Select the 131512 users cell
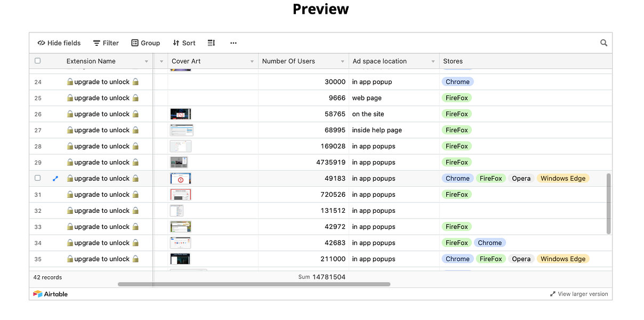This screenshot has height=320, width=644. tap(303, 210)
